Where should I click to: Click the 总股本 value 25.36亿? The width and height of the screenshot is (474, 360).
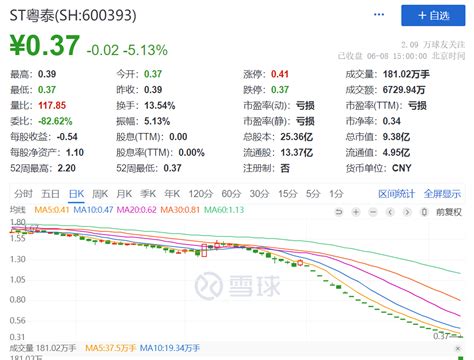(297, 137)
